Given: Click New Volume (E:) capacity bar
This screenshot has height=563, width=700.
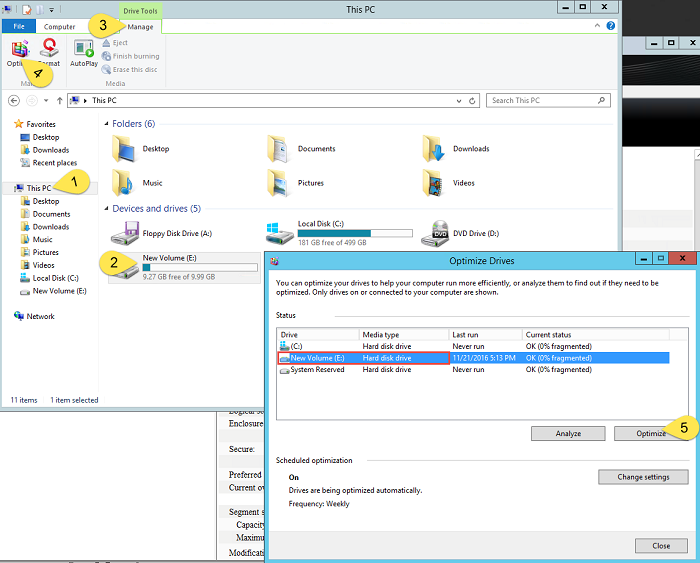Looking at the screenshot, I should point(200,268).
